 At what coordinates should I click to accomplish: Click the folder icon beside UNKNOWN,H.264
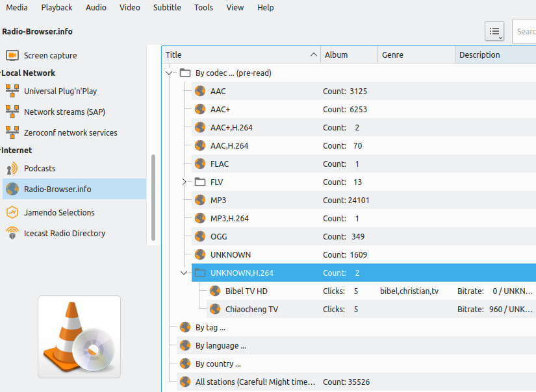point(200,273)
